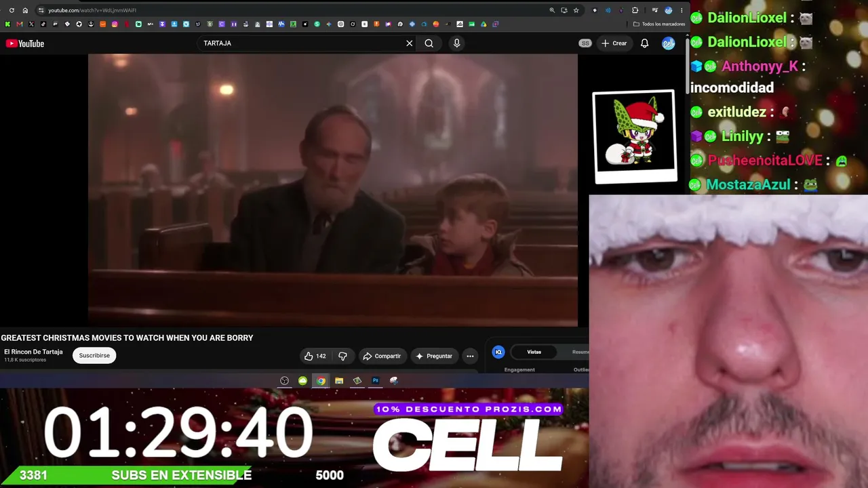Open YouTube notifications bell
Image resolution: width=868 pixels, height=488 pixels.
point(645,43)
